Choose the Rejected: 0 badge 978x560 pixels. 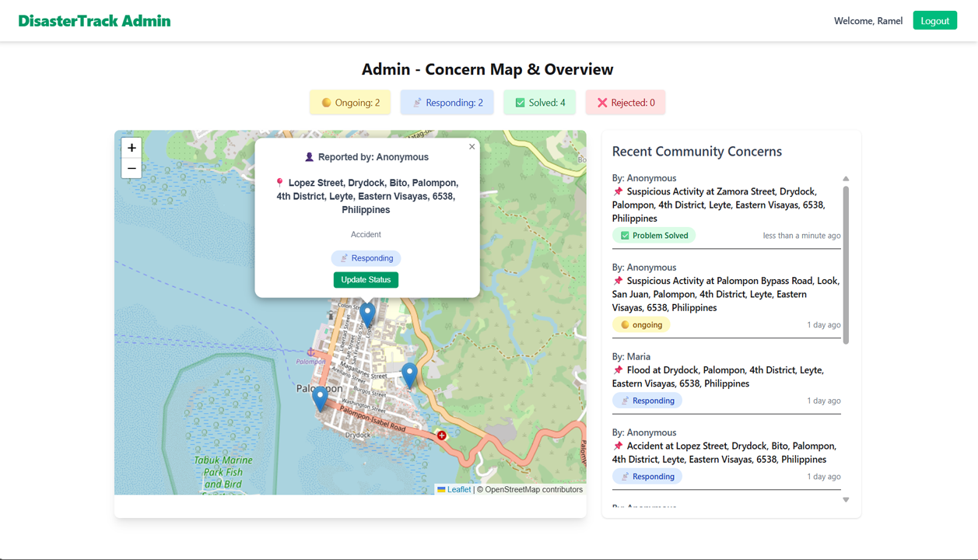[626, 103]
